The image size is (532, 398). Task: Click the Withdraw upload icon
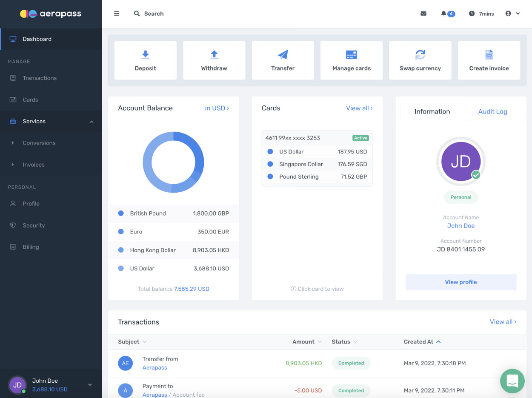pos(214,54)
